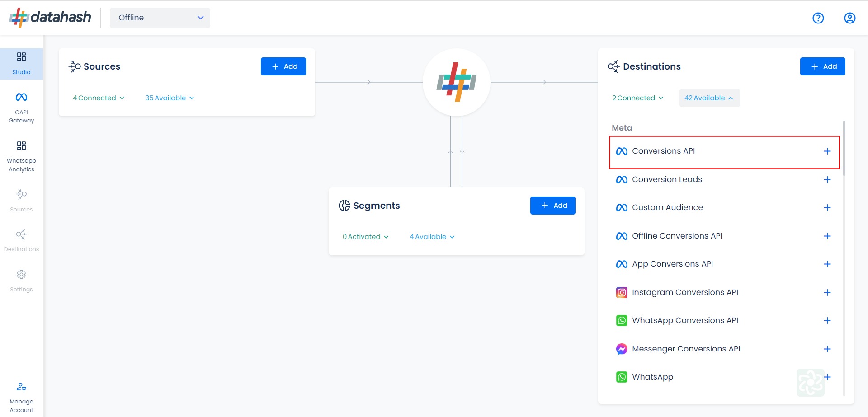Click the central datahash hub icon
868x417 pixels.
point(456,82)
